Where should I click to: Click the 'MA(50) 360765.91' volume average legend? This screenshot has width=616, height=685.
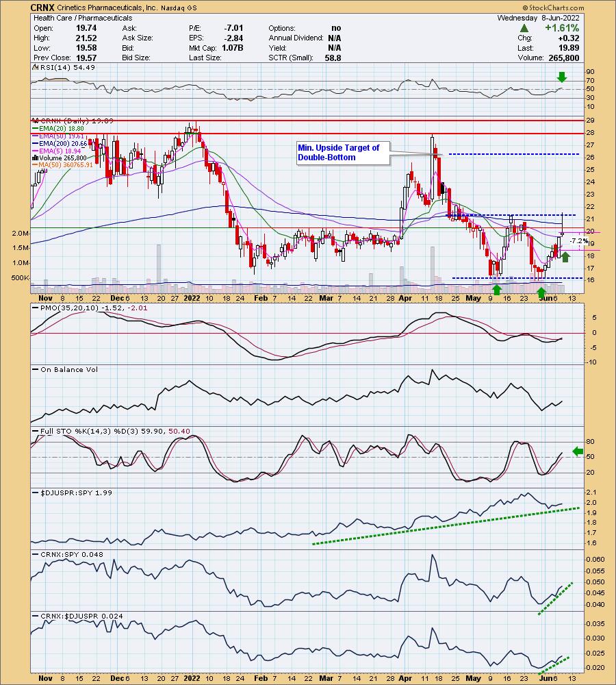tap(63, 164)
